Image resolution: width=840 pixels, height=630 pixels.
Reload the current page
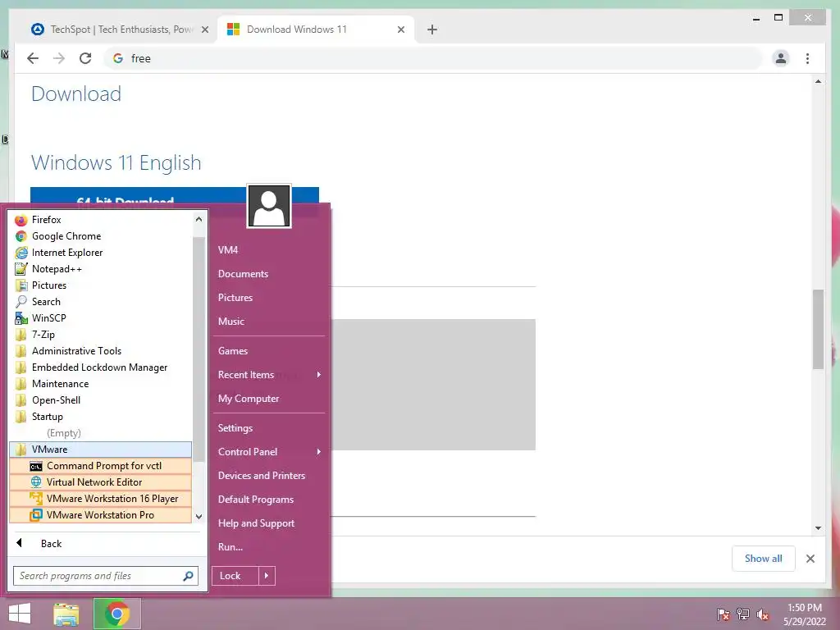tap(85, 58)
